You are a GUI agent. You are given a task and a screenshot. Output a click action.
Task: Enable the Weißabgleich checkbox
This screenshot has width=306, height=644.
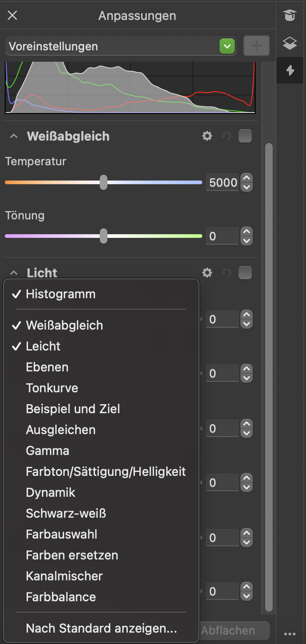[x=245, y=136]
